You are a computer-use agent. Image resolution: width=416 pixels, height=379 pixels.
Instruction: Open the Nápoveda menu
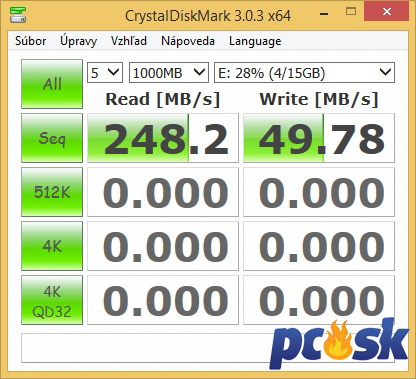pos(188,41)
